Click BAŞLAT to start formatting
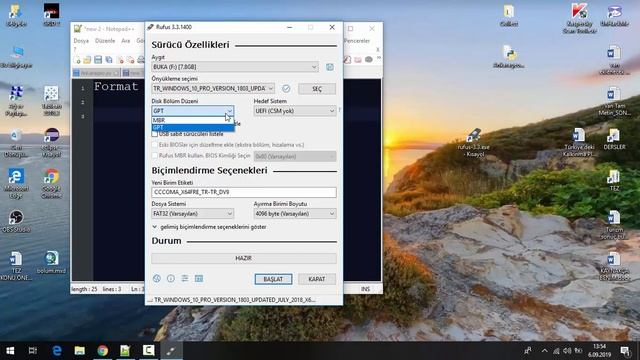Screen dimensions: 640x360 coord(273,279)
